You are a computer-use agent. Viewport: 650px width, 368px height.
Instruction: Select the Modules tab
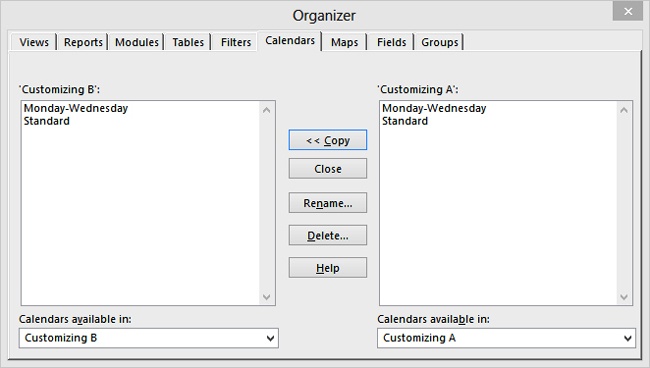[136, 42]
